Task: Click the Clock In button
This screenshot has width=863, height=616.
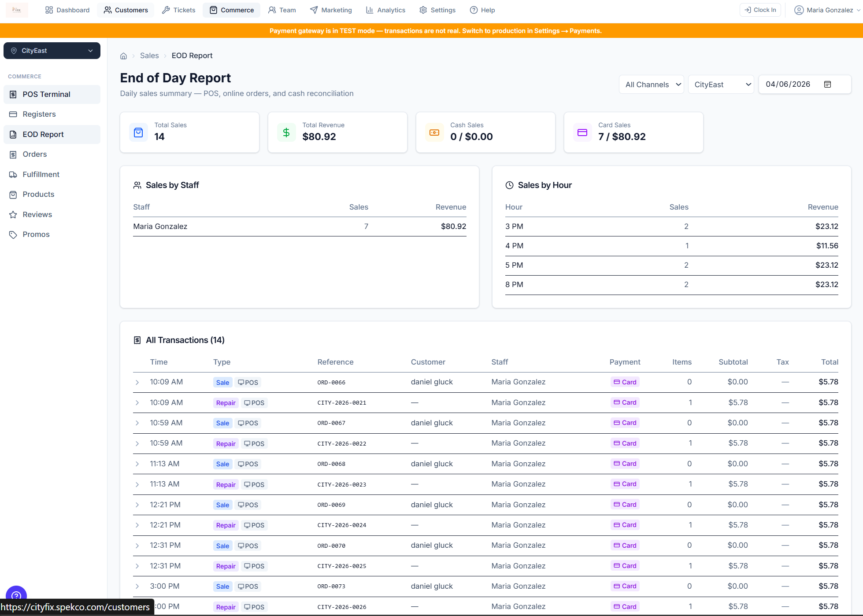Action: click(x=760, y=9)
